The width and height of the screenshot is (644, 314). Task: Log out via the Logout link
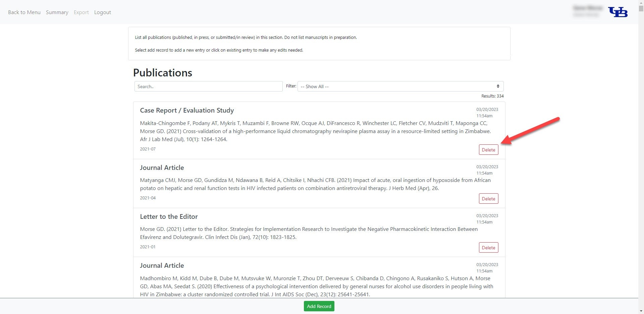102,12
